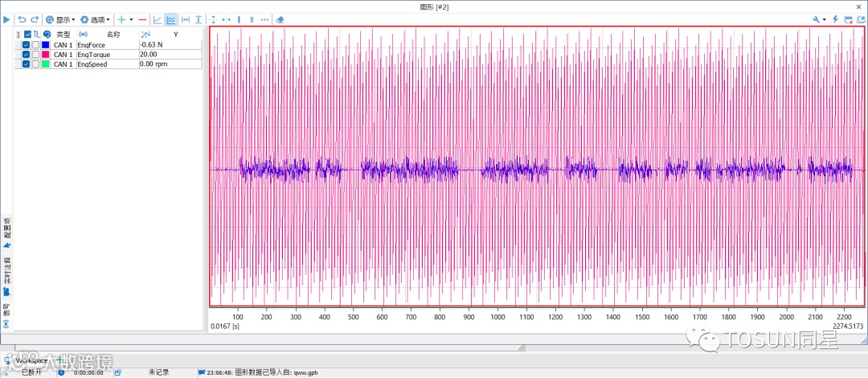Viewport: 868px width, 378px height.
Task: Open the more tools ellipsis icon
Action: click(x=264, y=19)
